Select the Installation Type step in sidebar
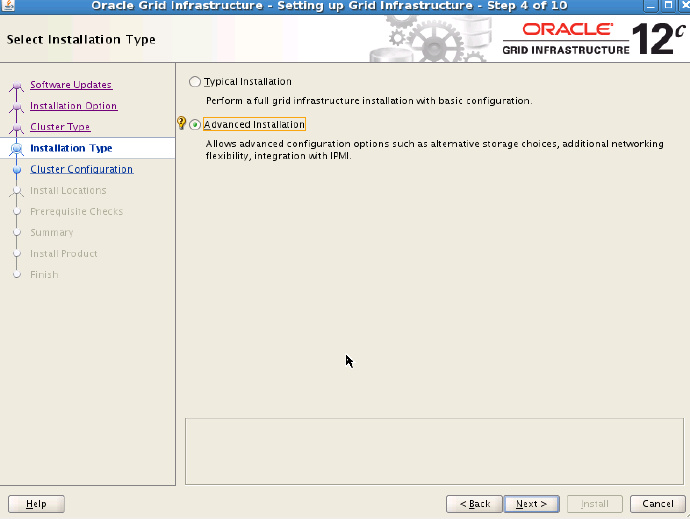Viewport: 690px width, 519px height. click(71, 148)
